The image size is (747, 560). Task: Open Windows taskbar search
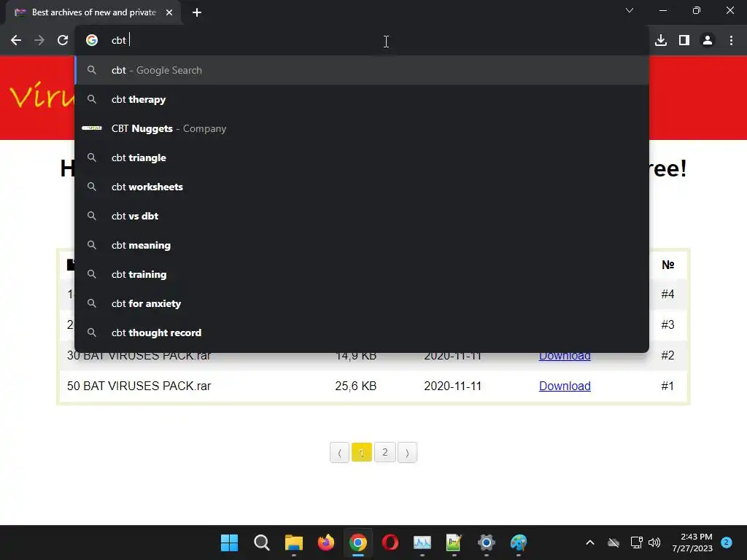(262, 542)
